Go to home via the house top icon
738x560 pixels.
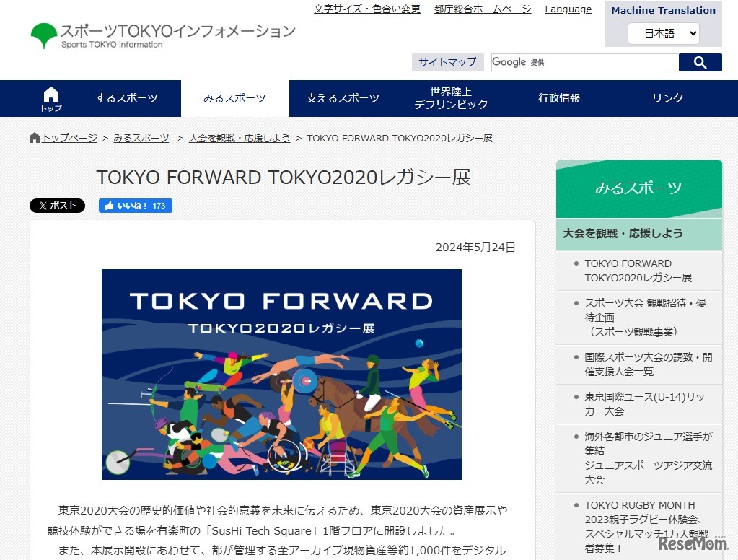(x=50, y=99)
